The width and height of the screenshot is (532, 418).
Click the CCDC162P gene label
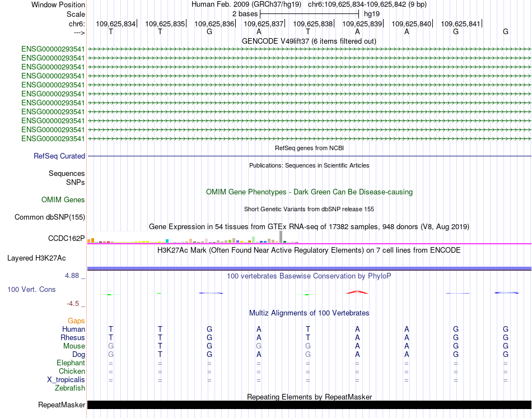tap(67, 238)
